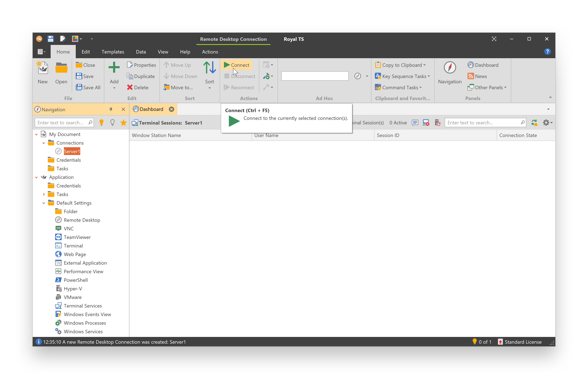Image resolution: width=588 pixels, height=379 pixels.
Task: Click Close in the File group
Action: click(x=85, y=65)
